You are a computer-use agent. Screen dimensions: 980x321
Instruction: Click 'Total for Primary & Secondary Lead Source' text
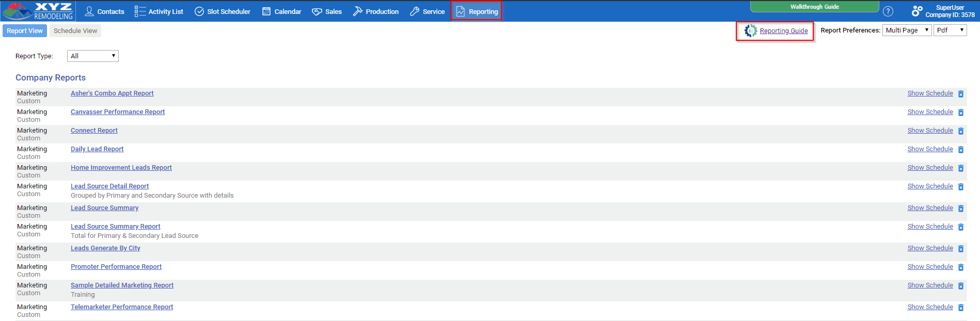[134, 236]
